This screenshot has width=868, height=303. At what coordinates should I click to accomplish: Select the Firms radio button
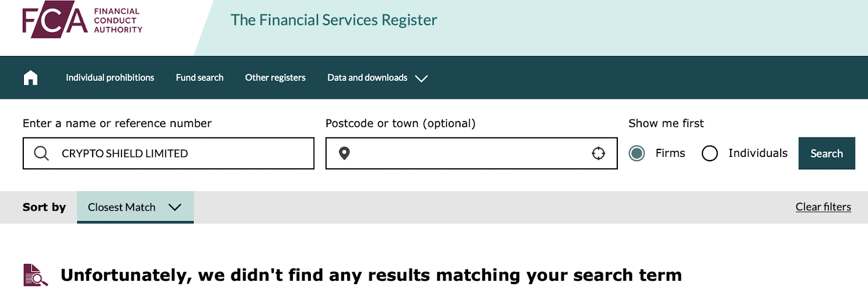(637, 154)
